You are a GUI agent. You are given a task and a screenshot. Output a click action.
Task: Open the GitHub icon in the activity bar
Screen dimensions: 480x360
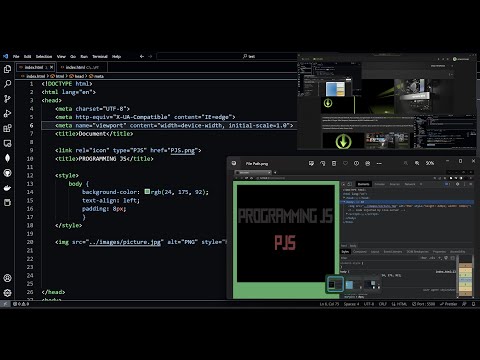[7, 173]
